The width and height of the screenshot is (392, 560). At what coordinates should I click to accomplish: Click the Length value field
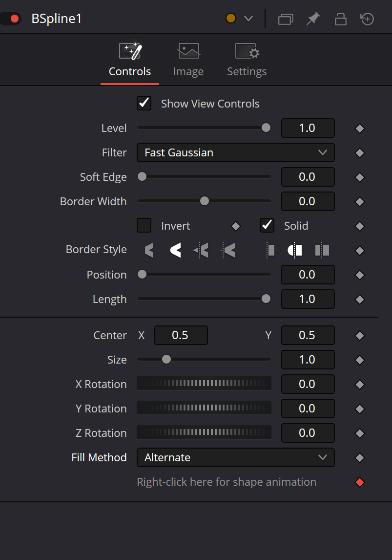(308, 299)
